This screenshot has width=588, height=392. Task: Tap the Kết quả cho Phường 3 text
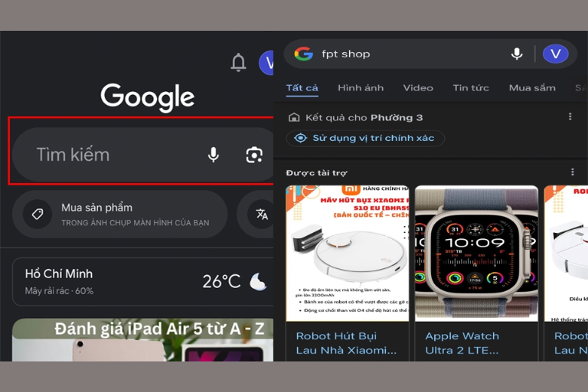click(x=364, y=118)
